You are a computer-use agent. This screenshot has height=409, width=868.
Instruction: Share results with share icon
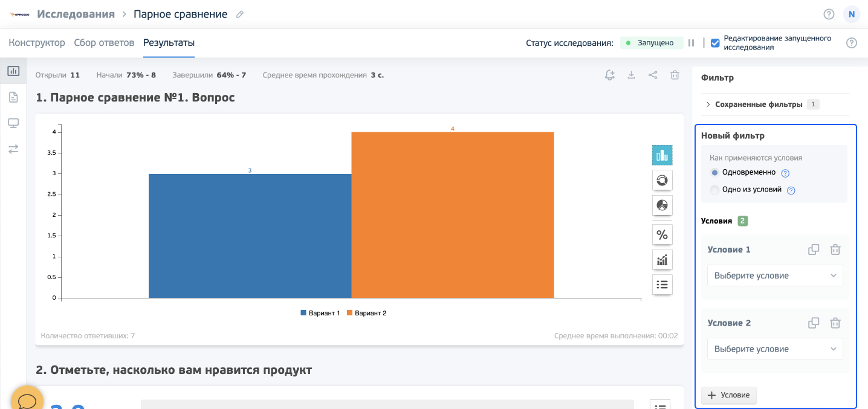653,75
